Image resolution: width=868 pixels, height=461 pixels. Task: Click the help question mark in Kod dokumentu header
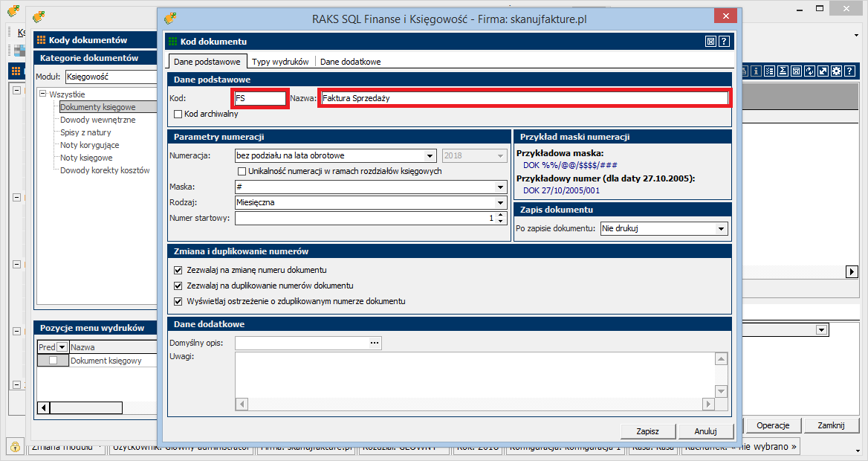pyautogui.click(x=724, y=42)
